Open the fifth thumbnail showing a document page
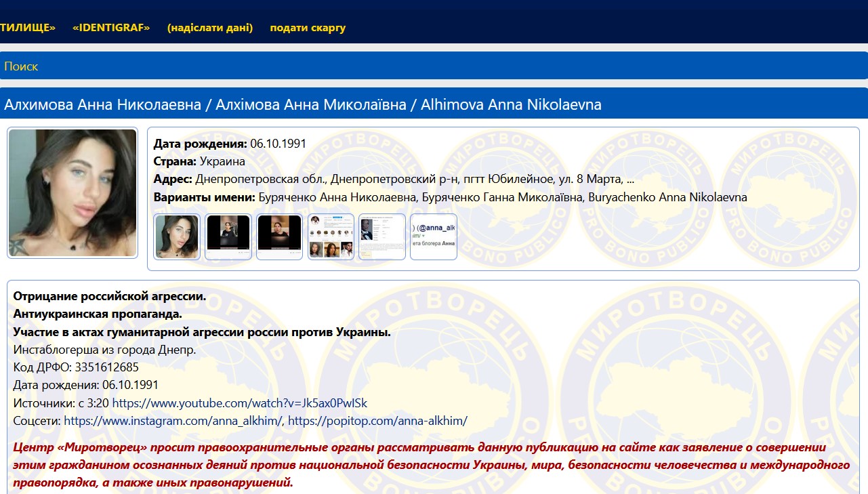868x494 pixels. [x=382, y=236]
